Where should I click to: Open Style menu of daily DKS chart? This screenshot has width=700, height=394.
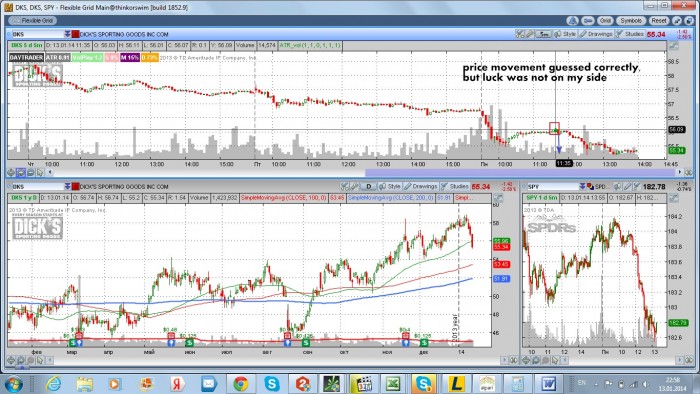[x=390, y=187]
